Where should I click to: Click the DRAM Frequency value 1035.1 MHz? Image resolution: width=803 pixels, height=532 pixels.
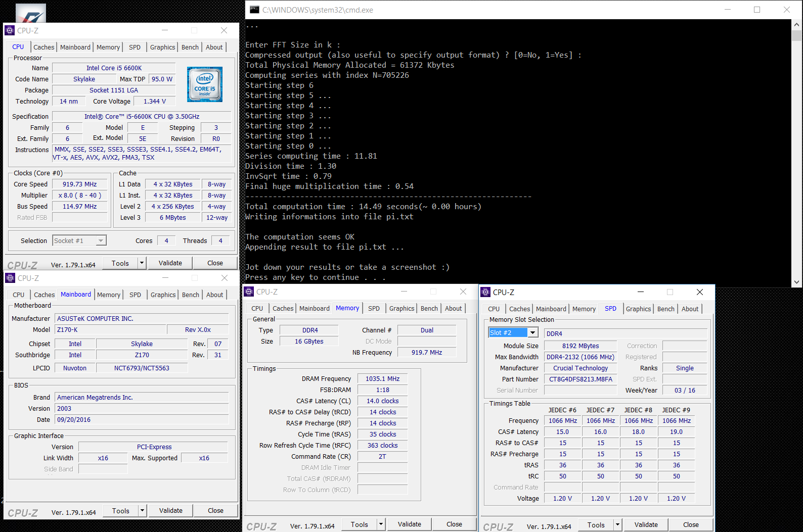[383, 379]
